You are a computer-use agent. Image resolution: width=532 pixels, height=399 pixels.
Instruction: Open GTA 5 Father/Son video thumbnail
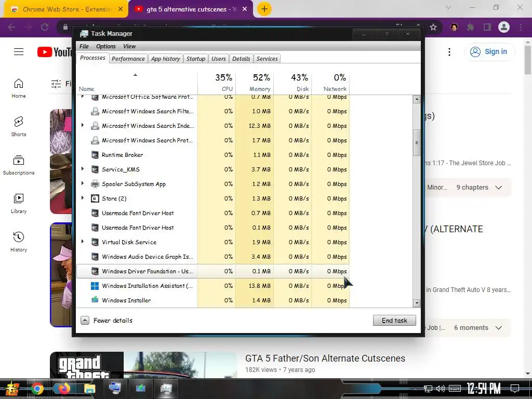[x=143, y=365]
